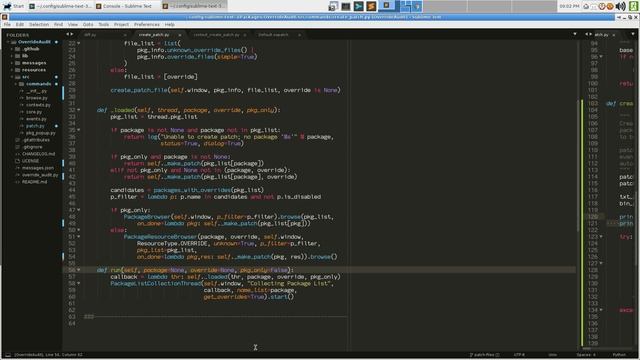
Task: Close the patch.py tab in right pane
Action: tap(613, 35)
